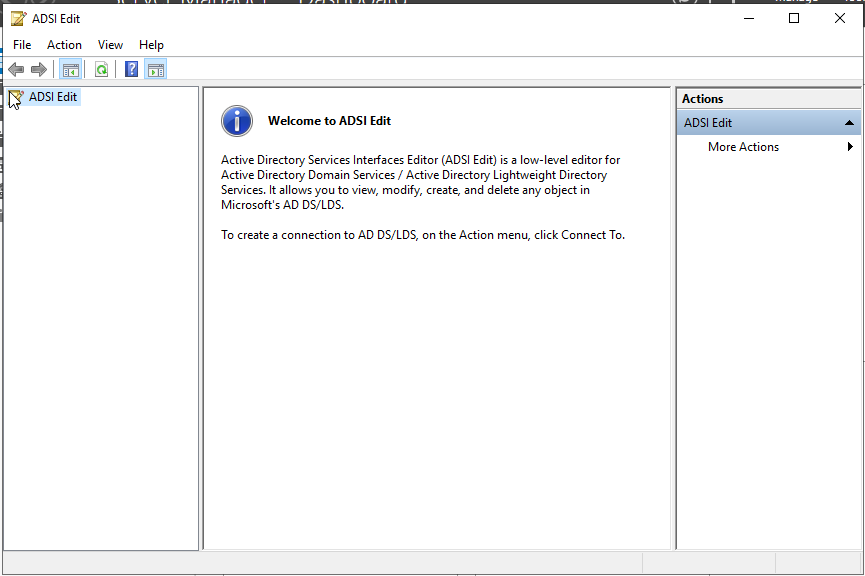Close the ADSI Edit window
865x576 pixels.
[840, 18]
